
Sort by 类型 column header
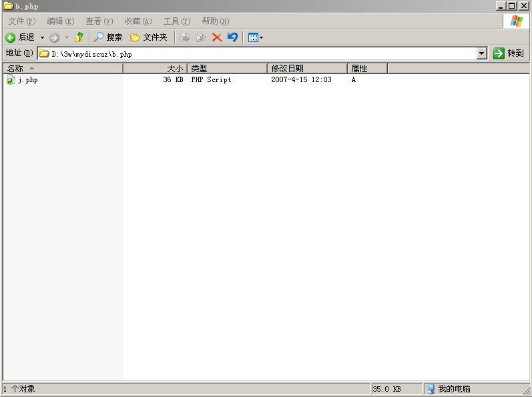click(x=228, y=69)
